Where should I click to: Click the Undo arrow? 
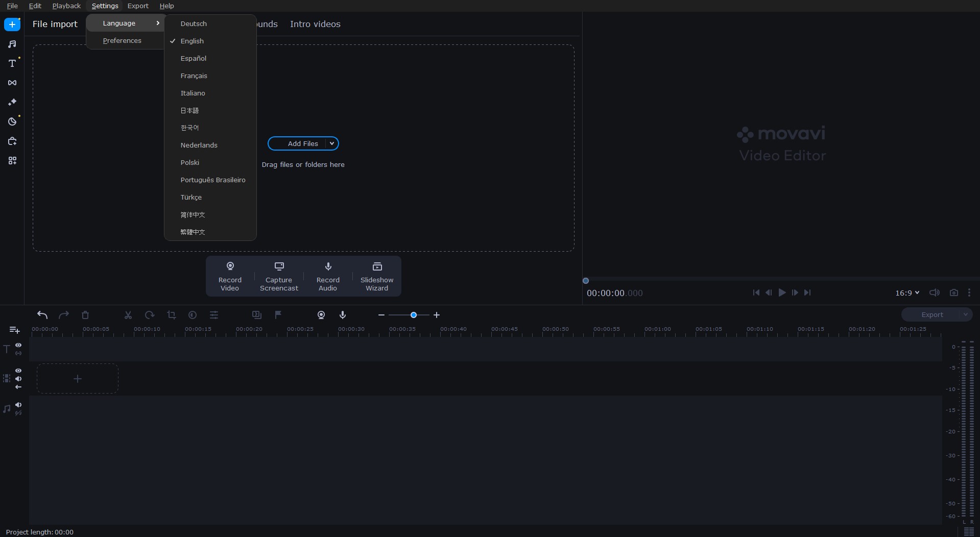point(42,315)
